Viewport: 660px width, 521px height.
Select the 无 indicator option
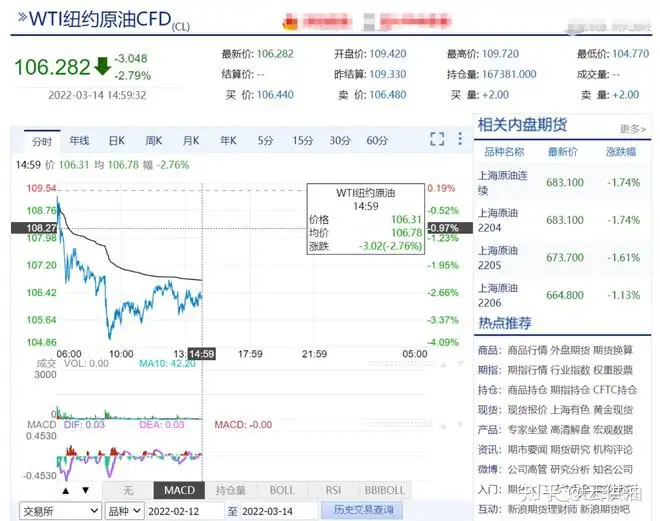click(128, 490)
